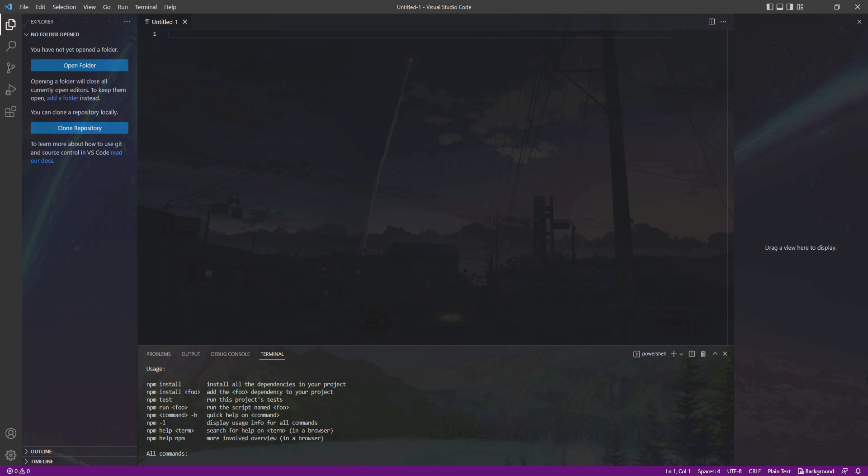Split the editor to the right
Screen dimensions: 868x476
(x=712, y=22)
